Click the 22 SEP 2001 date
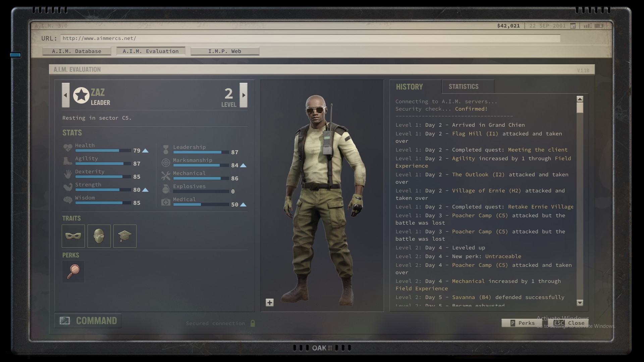Viewport: 644px width, 362px height. [547, 26]
